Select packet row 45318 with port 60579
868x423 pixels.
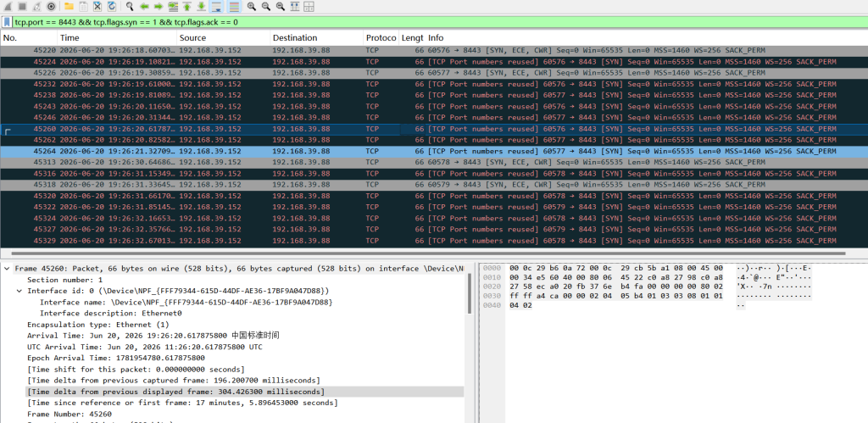[x=434, y=184]
